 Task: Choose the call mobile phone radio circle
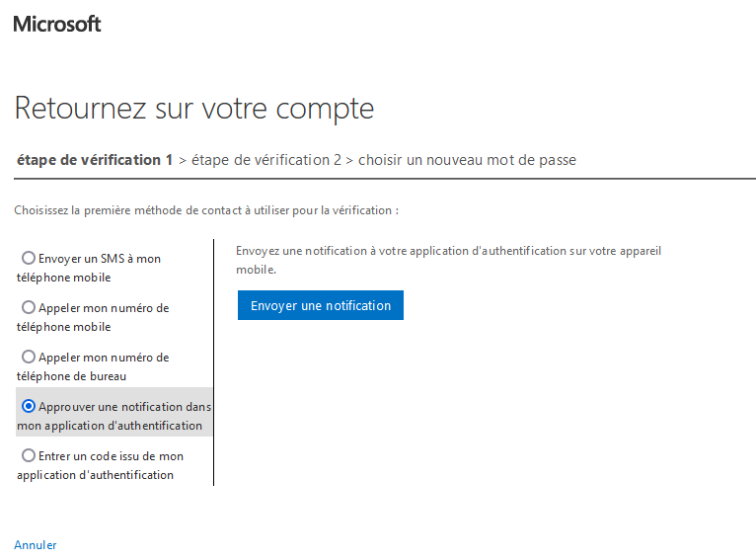coord(29,307)
